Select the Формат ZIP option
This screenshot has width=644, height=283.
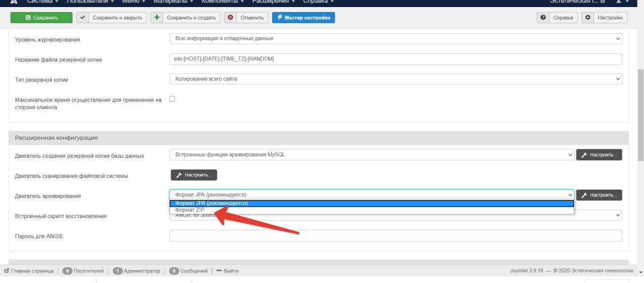coord(372,210)
